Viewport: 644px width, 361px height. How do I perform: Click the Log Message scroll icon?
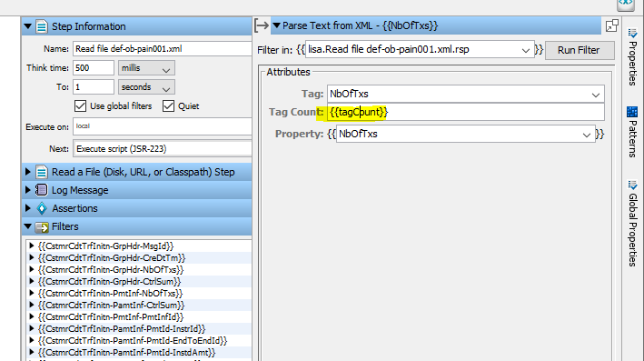tap(42, 190)
